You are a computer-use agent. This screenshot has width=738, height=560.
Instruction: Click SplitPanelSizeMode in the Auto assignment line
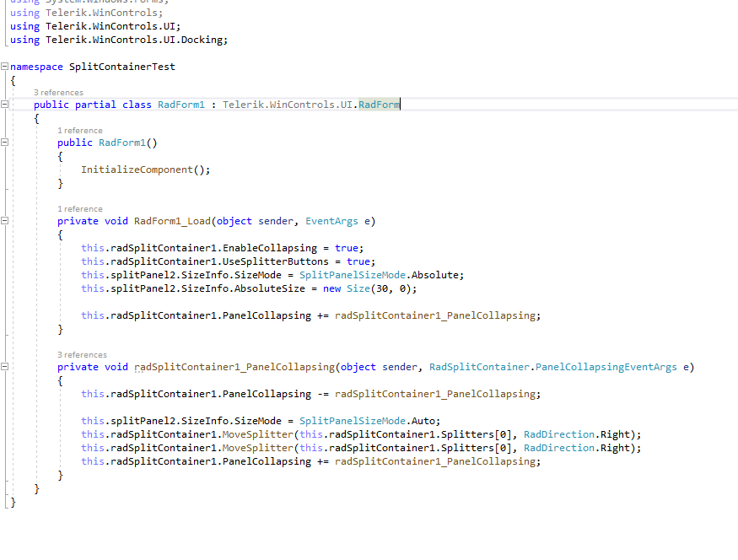click(x=352, y=421)
